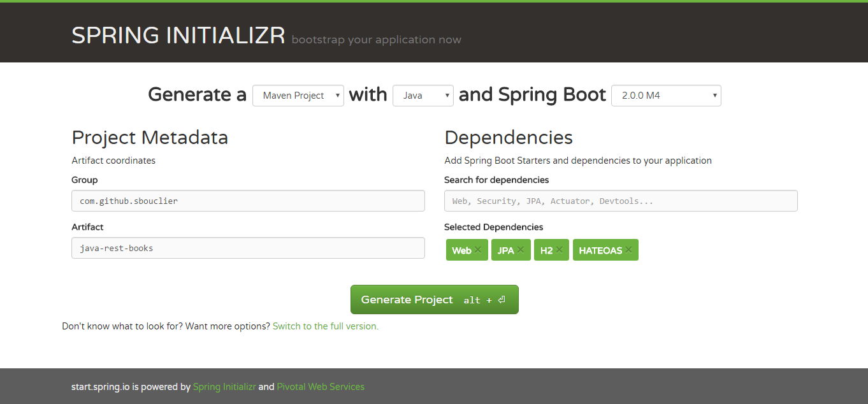Remove the JPA dependency tag

click(x=520, y=250)
